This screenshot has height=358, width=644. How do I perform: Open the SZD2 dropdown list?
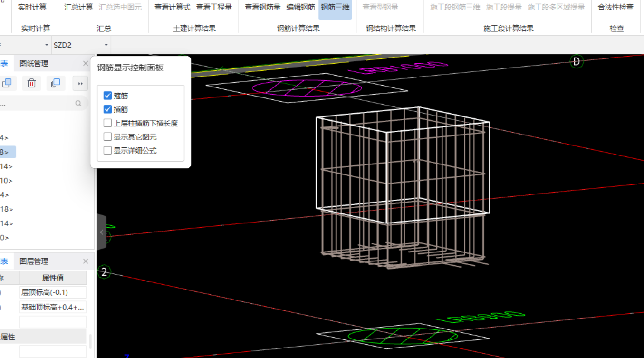pos(106,44)
